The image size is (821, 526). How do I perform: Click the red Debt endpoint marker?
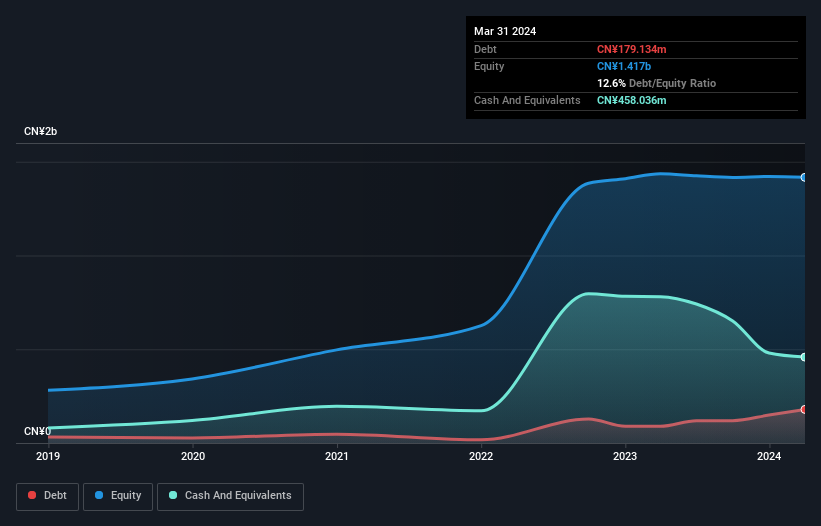804,409
